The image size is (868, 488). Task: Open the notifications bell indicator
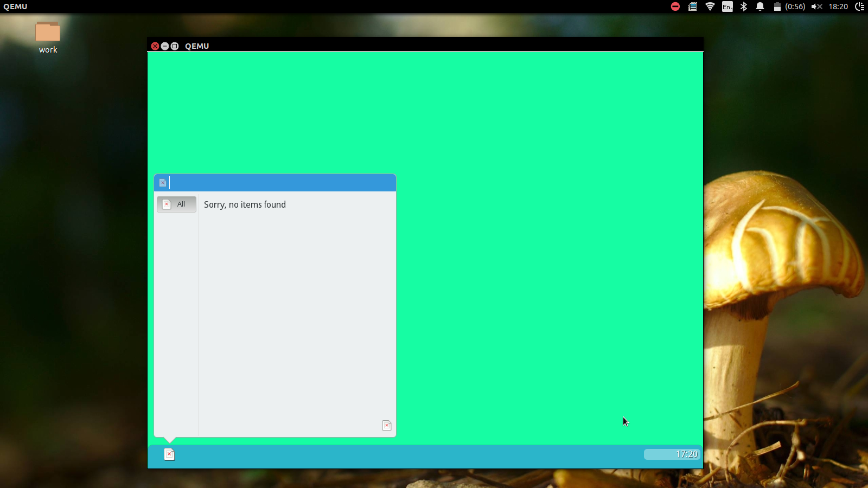760,7
